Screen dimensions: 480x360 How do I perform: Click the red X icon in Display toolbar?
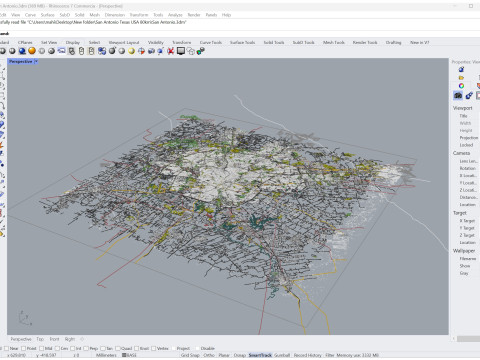[x=171, y=51]
